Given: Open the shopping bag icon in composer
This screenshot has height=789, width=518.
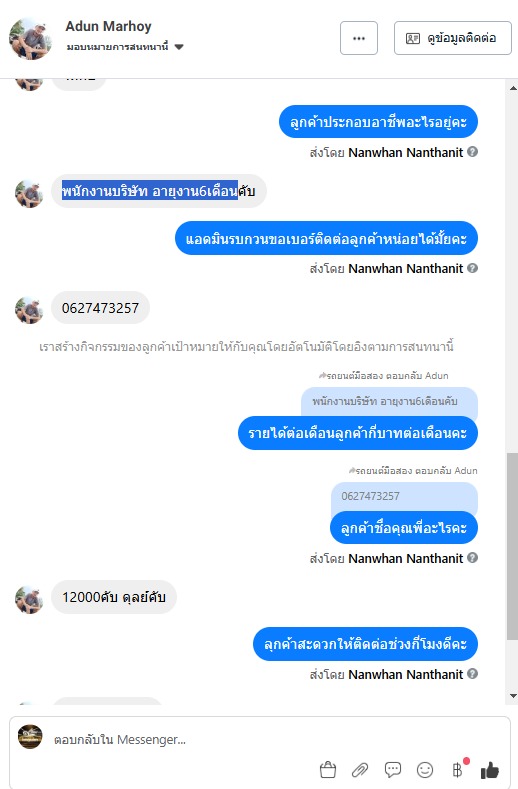Looking at the screenshot, I should coord(328,769).
